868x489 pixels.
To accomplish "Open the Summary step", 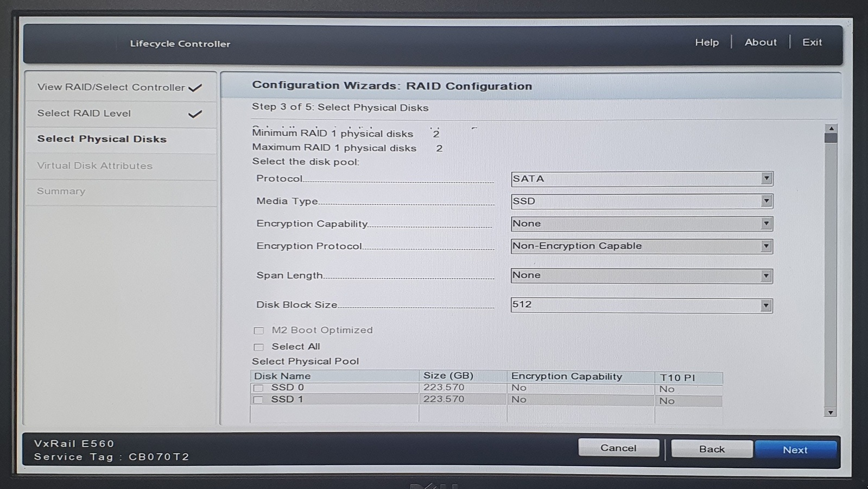I will point(121,191).
